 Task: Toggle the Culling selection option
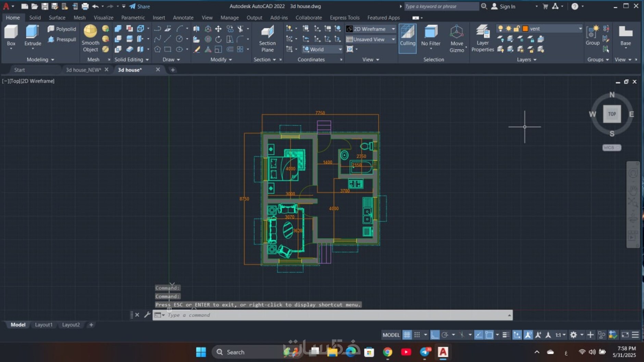point(407,38)
